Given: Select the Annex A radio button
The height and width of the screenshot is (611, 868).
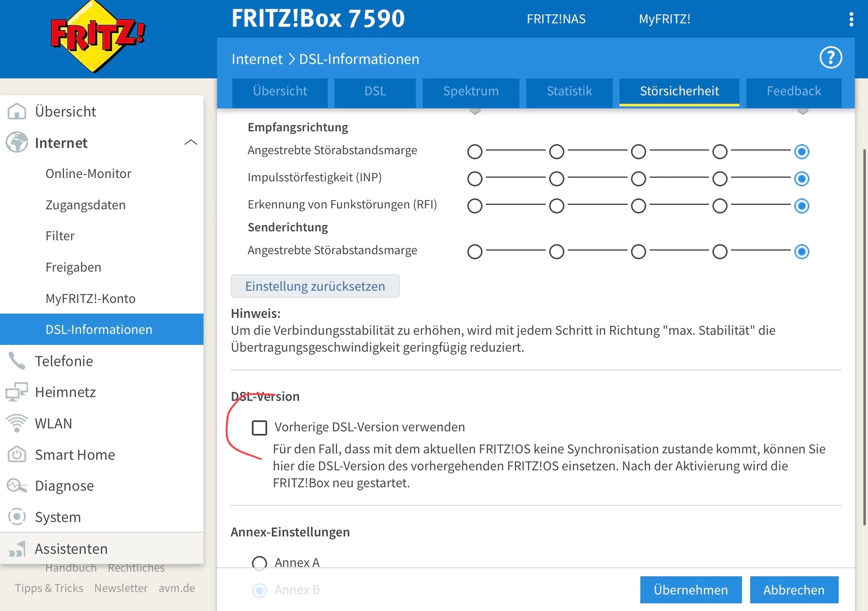Looking at the screenshot, I should [260, 563].
